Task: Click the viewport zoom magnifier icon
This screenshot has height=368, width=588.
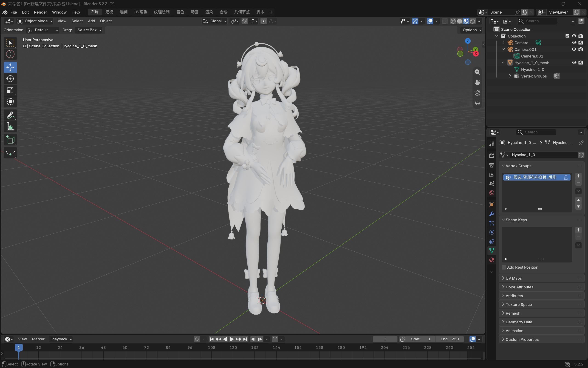Action: (477, 72)
